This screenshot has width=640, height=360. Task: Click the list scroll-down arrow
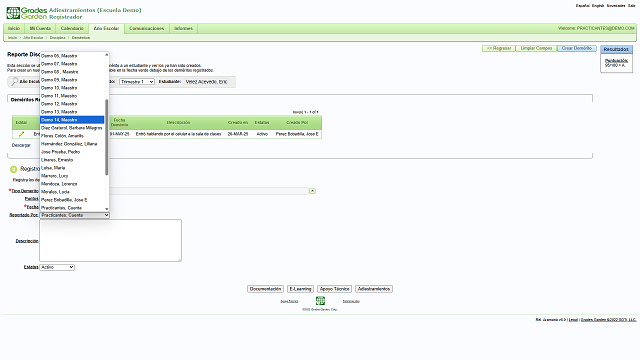(107, 209)
